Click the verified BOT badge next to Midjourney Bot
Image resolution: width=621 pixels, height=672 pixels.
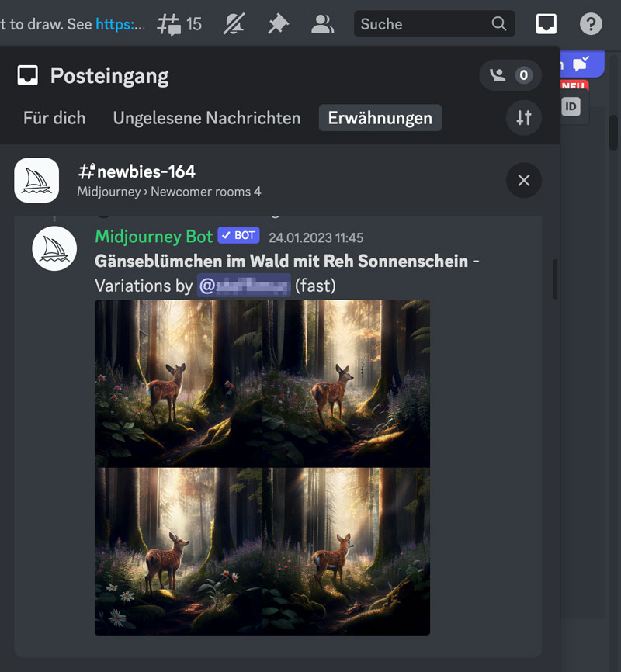coord(238,234)
